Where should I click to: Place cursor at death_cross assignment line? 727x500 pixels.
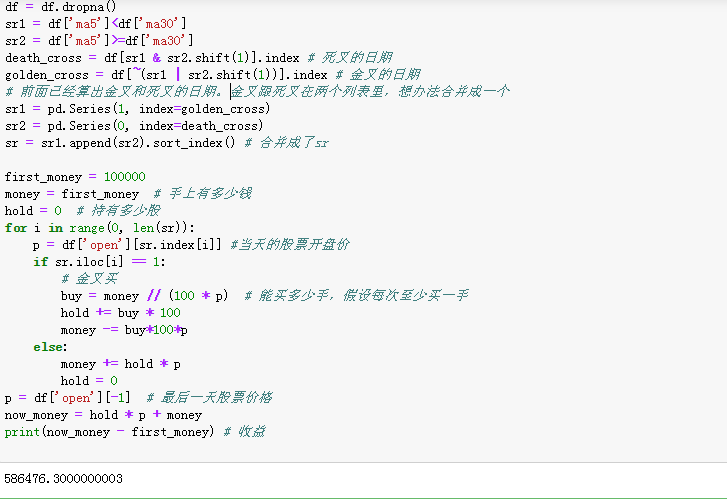click(199, 58)
